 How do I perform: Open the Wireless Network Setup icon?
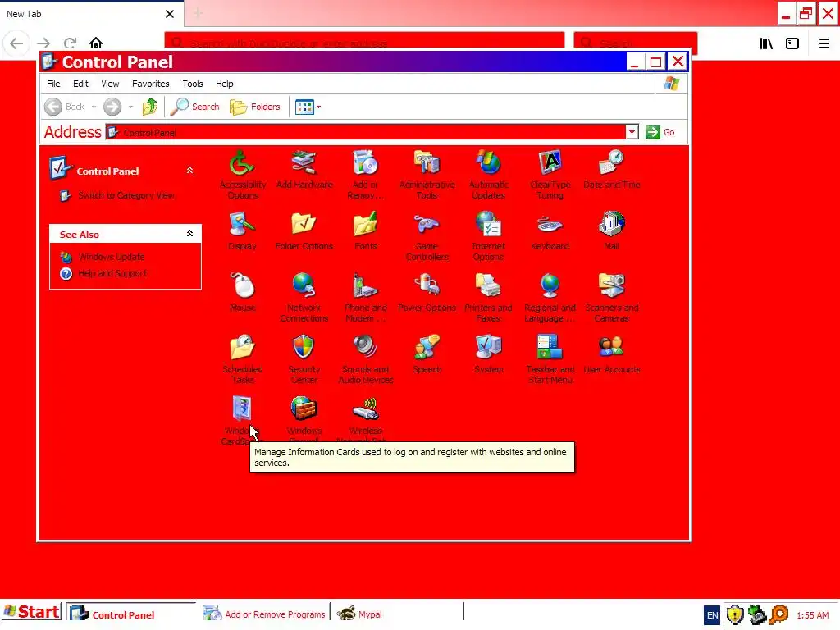point(365,409)
